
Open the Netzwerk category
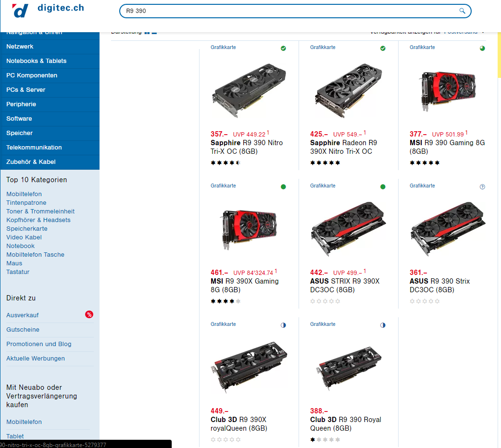(50, 47)
